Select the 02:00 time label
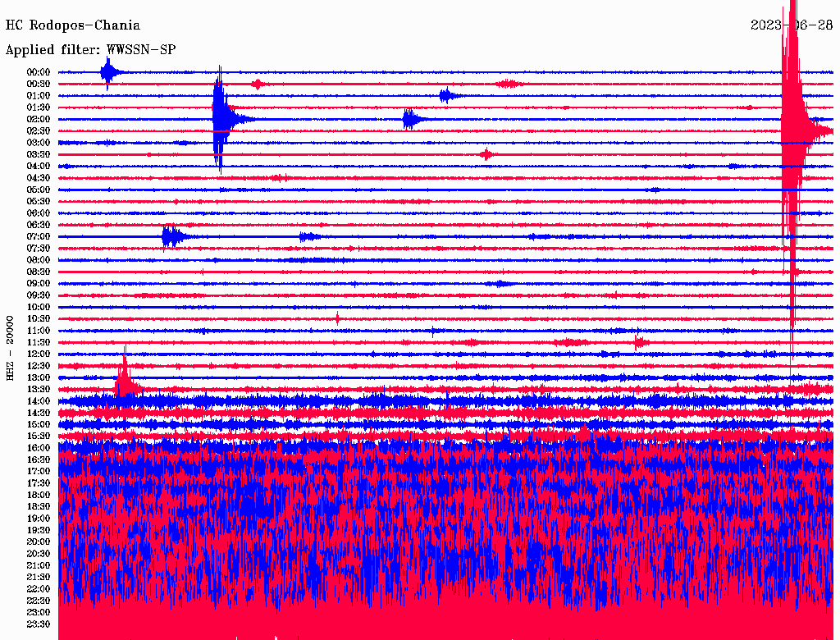 tap(39, 120)
